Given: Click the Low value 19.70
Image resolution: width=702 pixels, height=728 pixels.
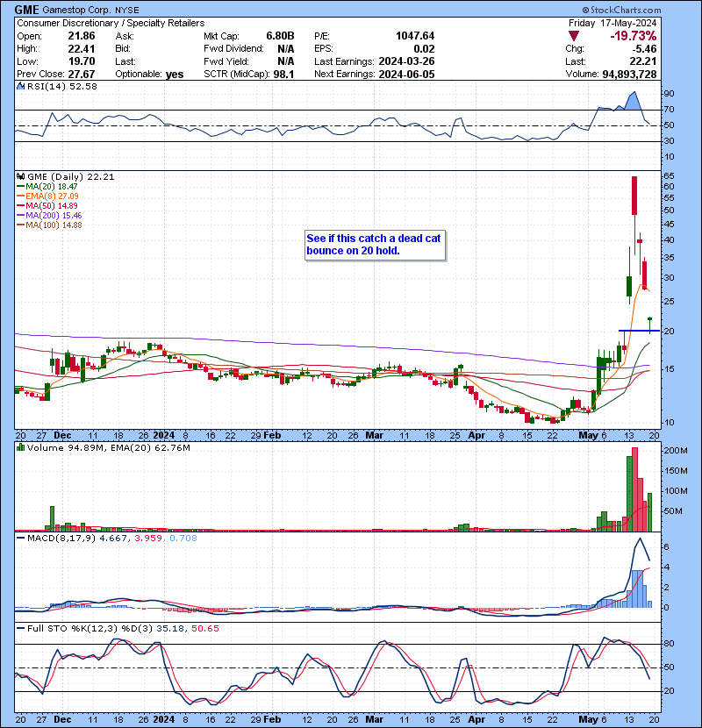Looking at the screenshot, I should click(82, 61).
